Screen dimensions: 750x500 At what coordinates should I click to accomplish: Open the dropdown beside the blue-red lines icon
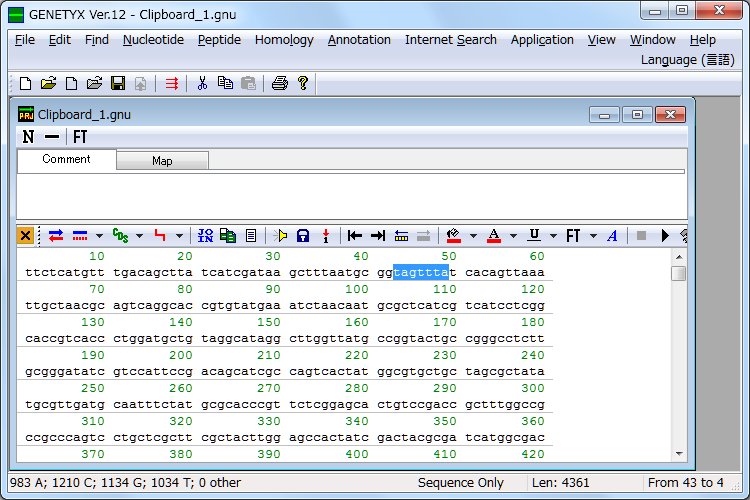click(x=99, y=235)
